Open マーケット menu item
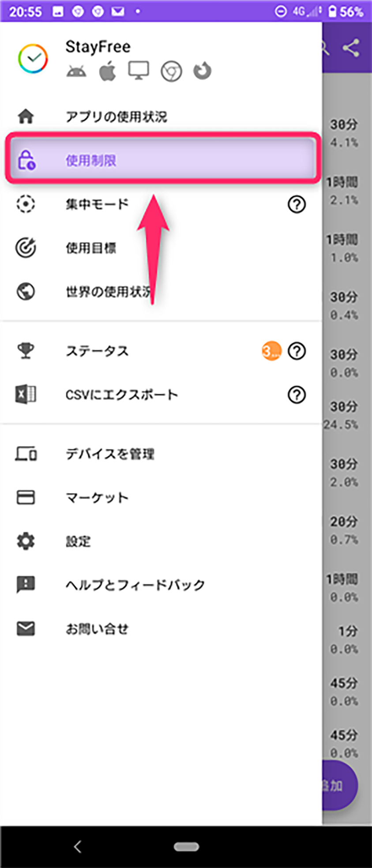 161,498
